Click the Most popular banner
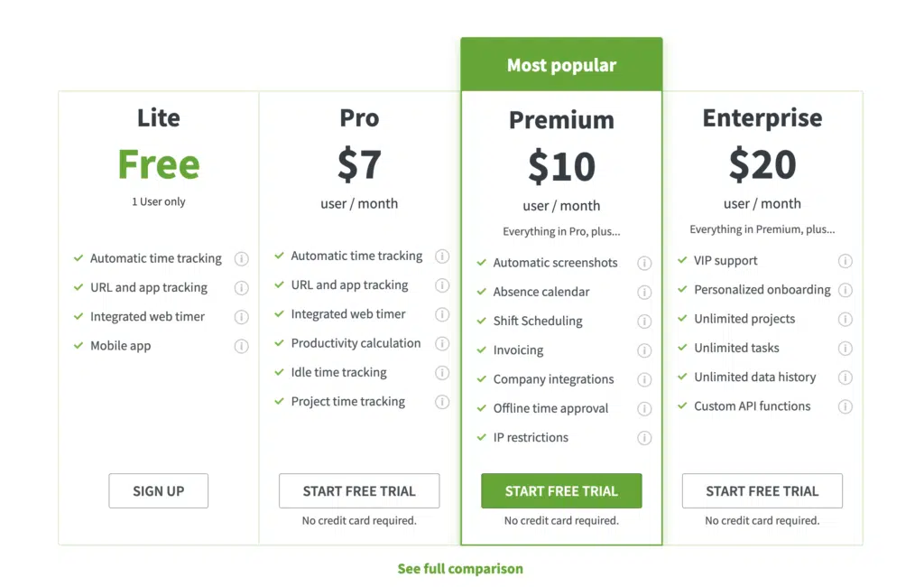 pyautogui.click(x=561, y=65)
